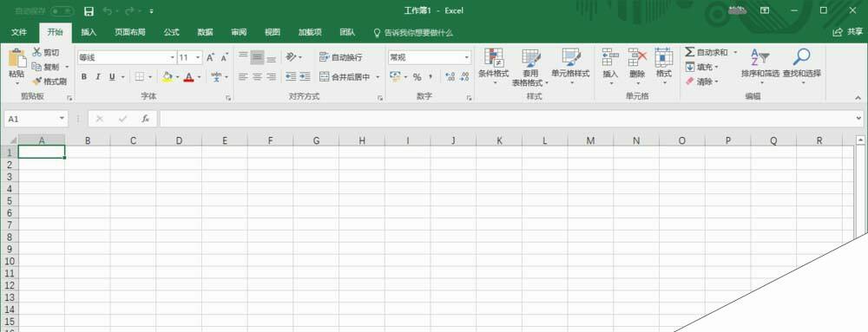Switch to the Review (审阅) tab
The width and height of the screenshot is (868, 332).
[x=240, y=33]
